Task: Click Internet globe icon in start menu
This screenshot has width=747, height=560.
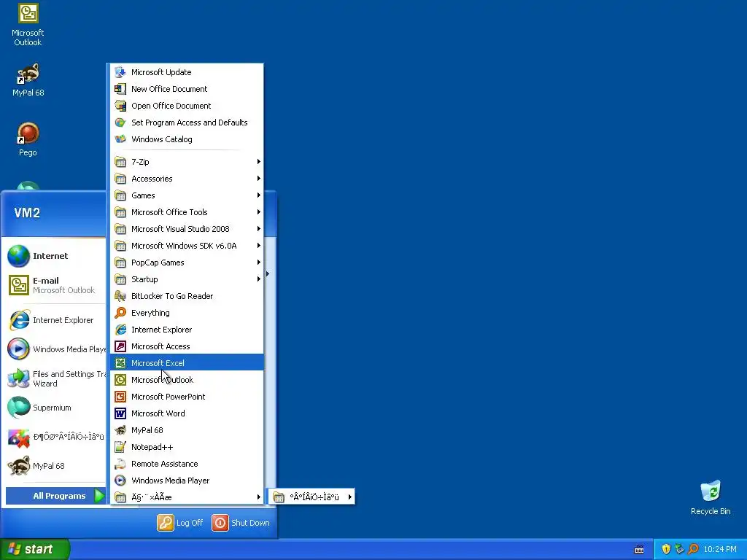Action: tap(18, 256)
